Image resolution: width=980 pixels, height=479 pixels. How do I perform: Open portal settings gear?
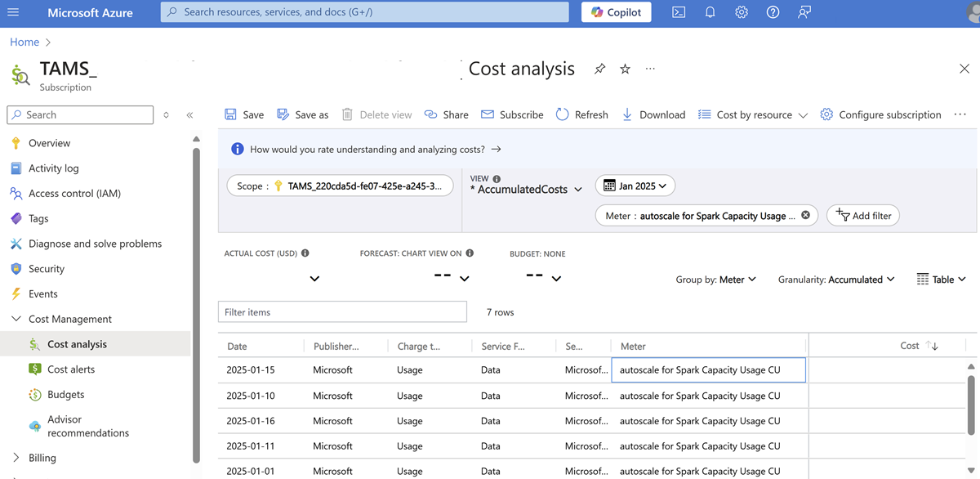742,12
